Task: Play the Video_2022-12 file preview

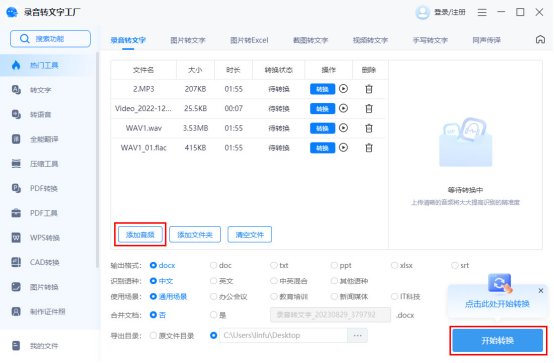Action: point(343,108)
